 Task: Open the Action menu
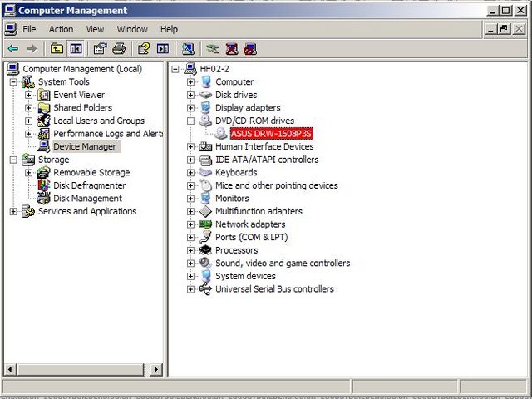61,29
